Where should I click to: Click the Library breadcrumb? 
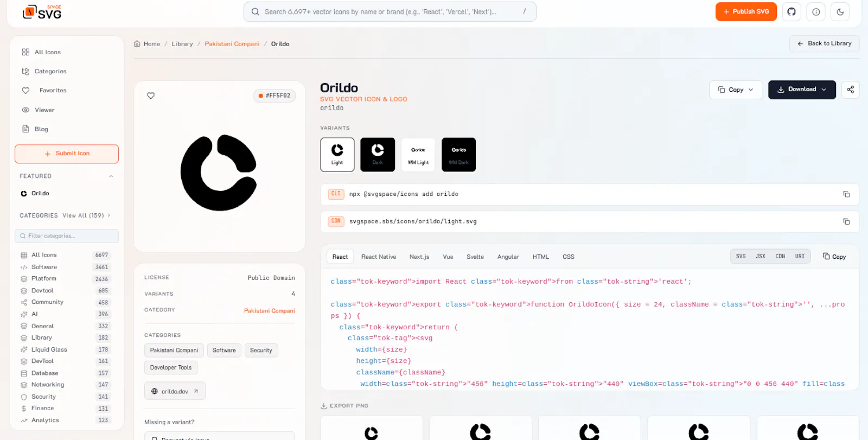(182, 44)
